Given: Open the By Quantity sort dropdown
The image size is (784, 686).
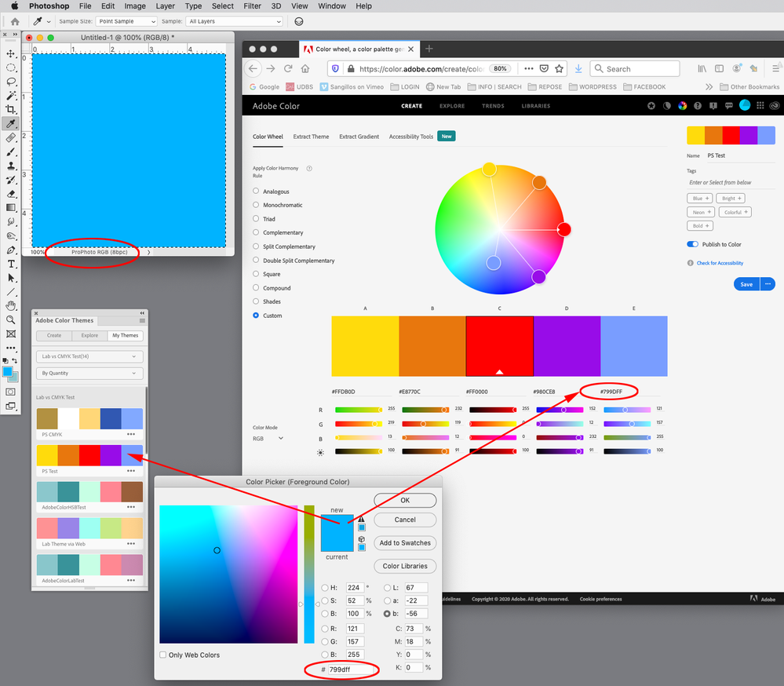Looking at the screenshot, I should click(x=89, y=373).
